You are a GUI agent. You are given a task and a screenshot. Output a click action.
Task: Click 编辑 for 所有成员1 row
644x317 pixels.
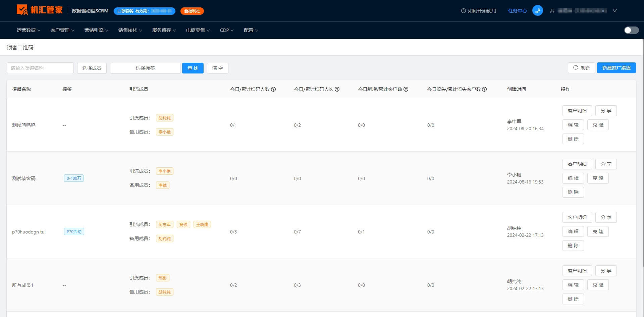point(573,285)
